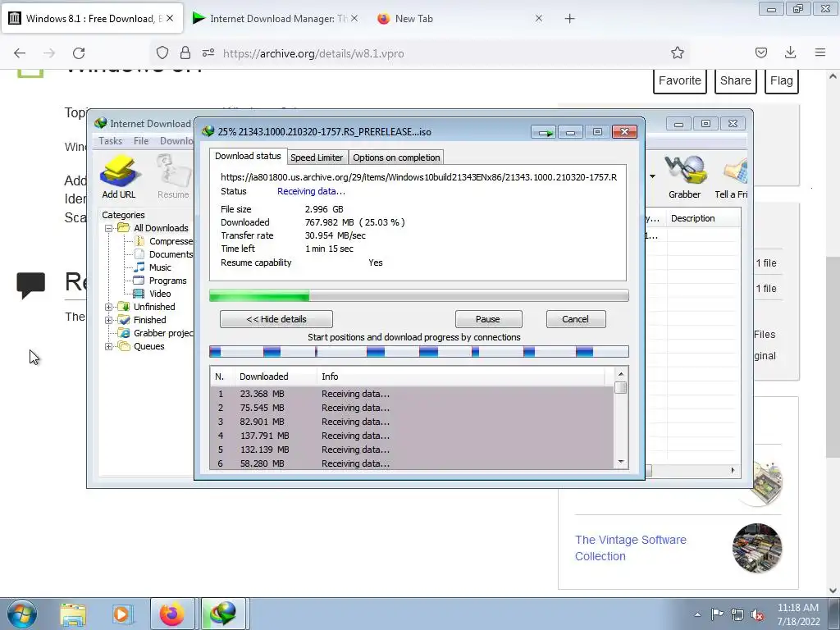Screen dimensions: 840x630
Task: Click the green arrow button in download dialog title bar
Action: 544,132
